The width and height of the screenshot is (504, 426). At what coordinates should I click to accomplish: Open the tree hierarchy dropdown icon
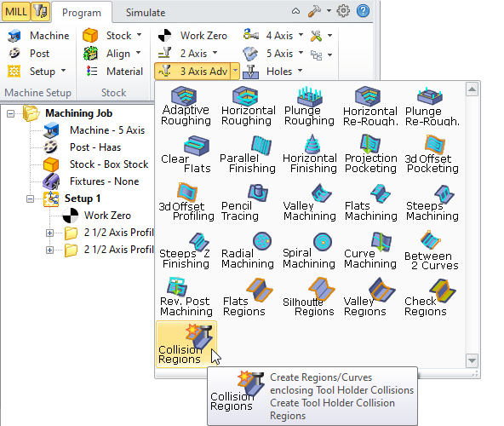pyautogui.click(x=322, y=55)
